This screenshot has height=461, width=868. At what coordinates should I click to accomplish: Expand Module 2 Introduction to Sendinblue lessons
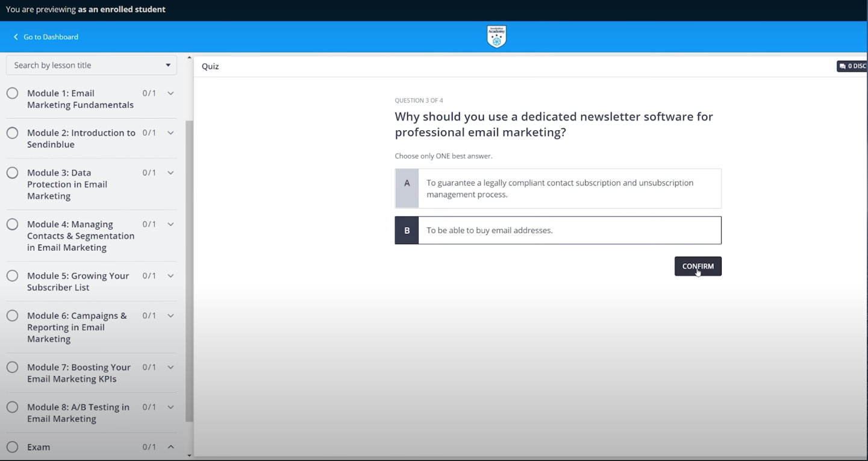[170, 133]
